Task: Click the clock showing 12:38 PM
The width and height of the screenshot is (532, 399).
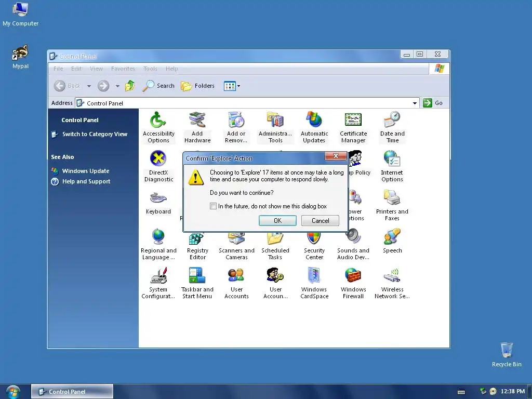Action: pyautogui.click(x=513, y=391)
